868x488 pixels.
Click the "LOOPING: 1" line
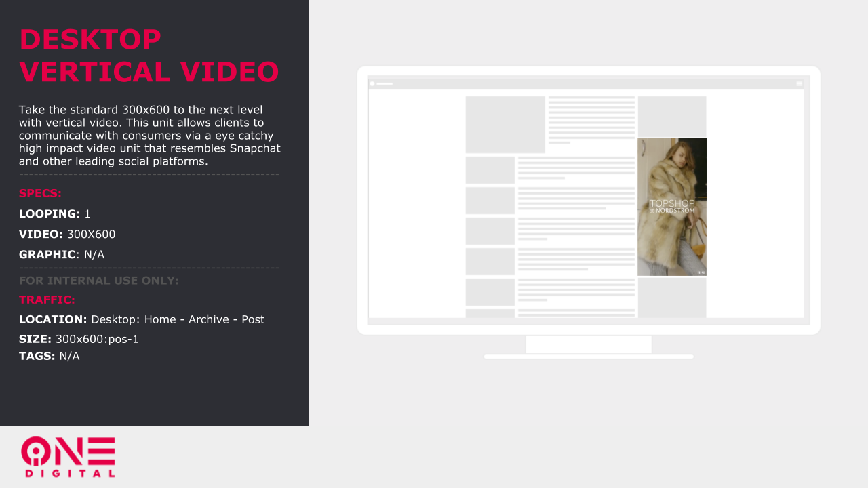point(55,213)
